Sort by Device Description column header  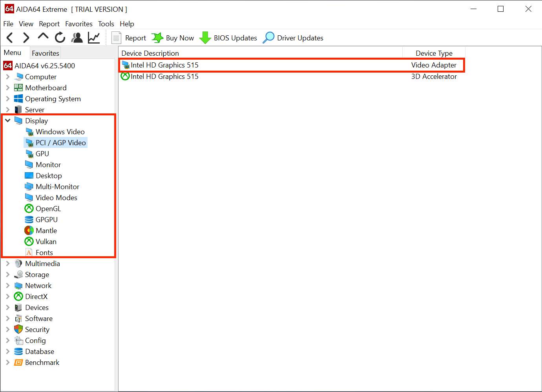pos(150,53)
